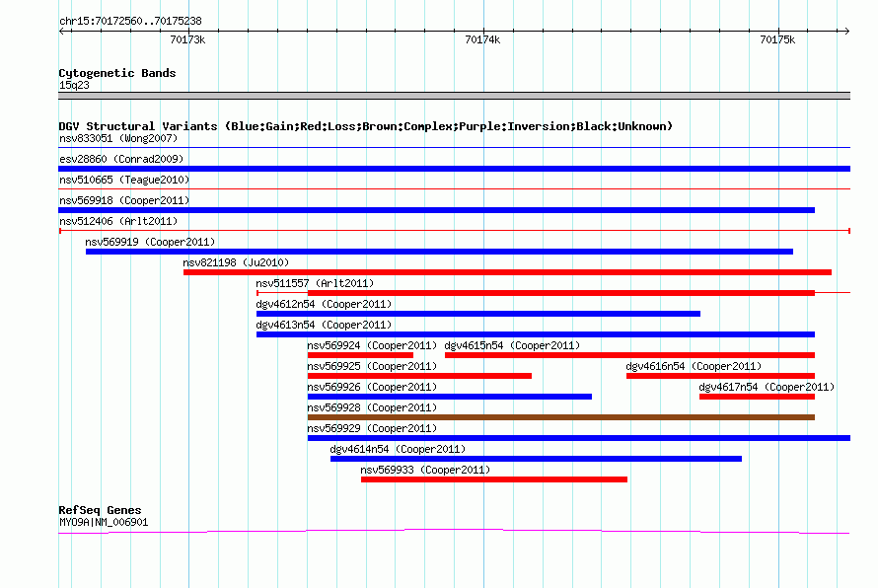The width and height of the screenshot is (878, 588).
Task: Click the RefSeq Genes track title
Action: tap(100, 510)
